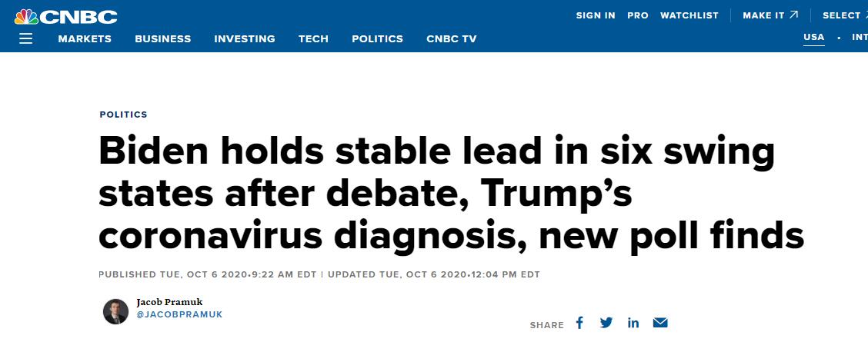Open the Pro subscription link
This screenshot has width=868, height=362.
click(638, 15)
